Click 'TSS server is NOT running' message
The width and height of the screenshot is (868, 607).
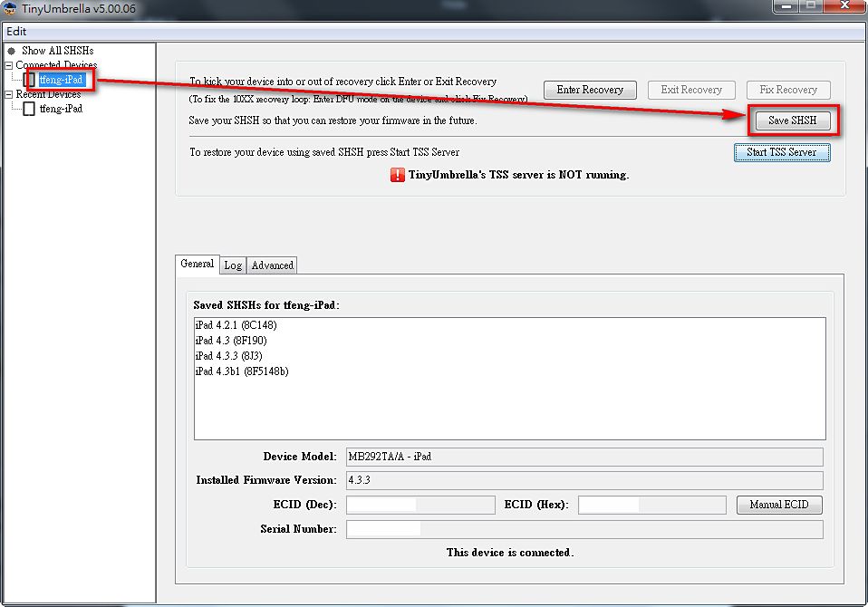pyautogui.click(x=518, y=175)
